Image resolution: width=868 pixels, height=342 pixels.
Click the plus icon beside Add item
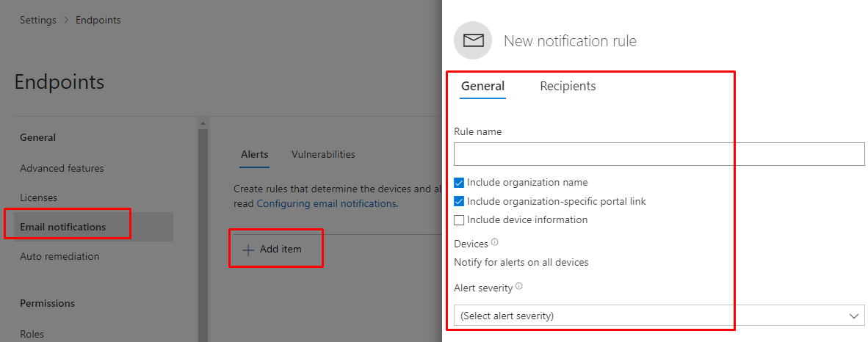click(x=248, y=250)
